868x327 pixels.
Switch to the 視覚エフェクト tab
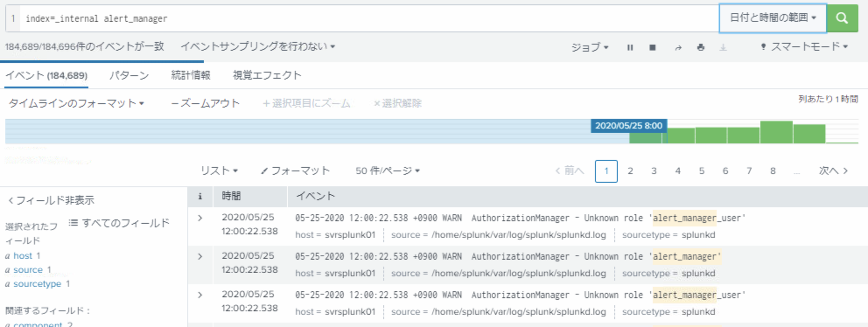(x=267, y=75)
